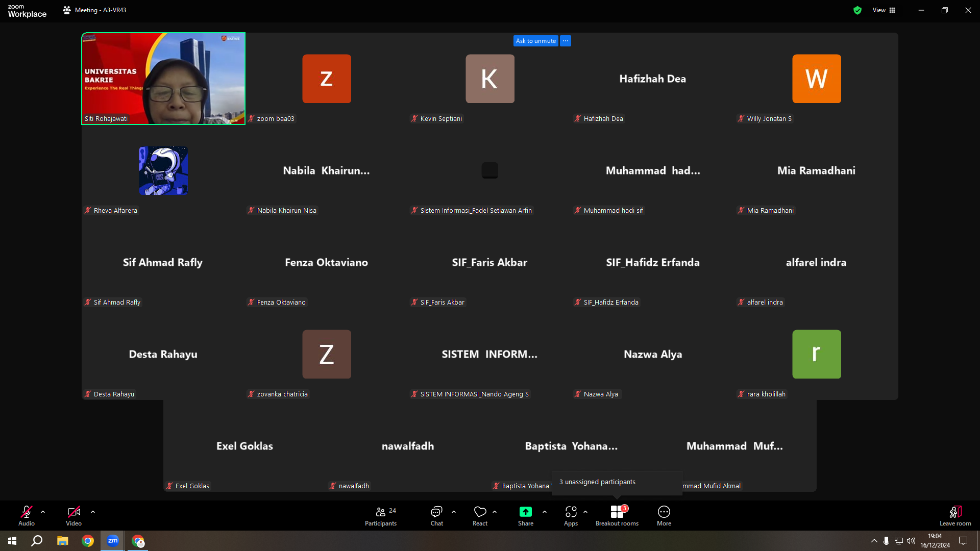
Task: Open the Participants panel
Action: tap(381, 515)
